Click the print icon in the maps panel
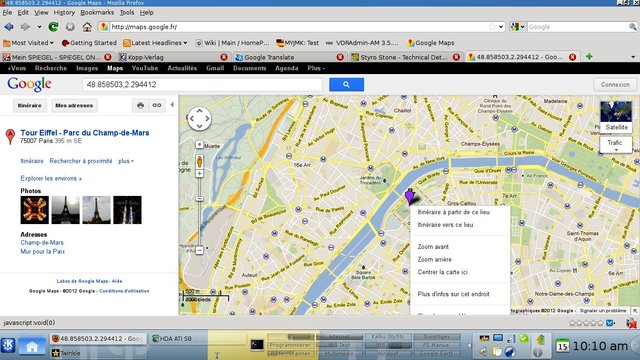 tap(140, 105)
